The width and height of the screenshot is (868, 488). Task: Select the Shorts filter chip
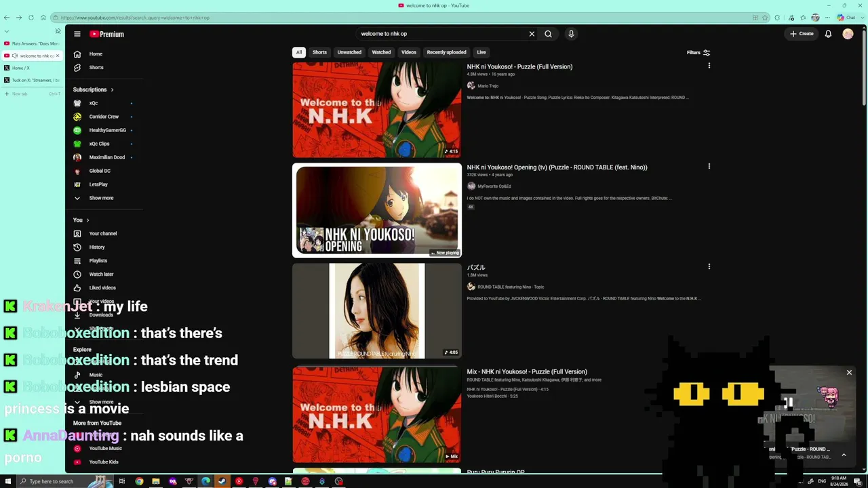319,52
